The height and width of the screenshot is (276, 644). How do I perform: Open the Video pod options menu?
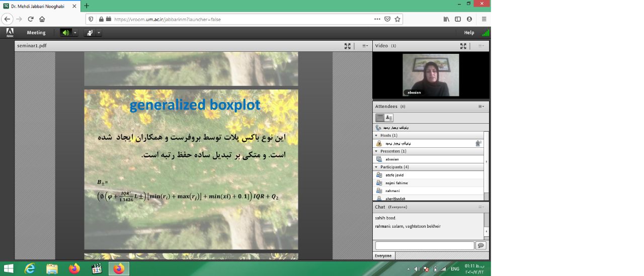coord(481,46)
